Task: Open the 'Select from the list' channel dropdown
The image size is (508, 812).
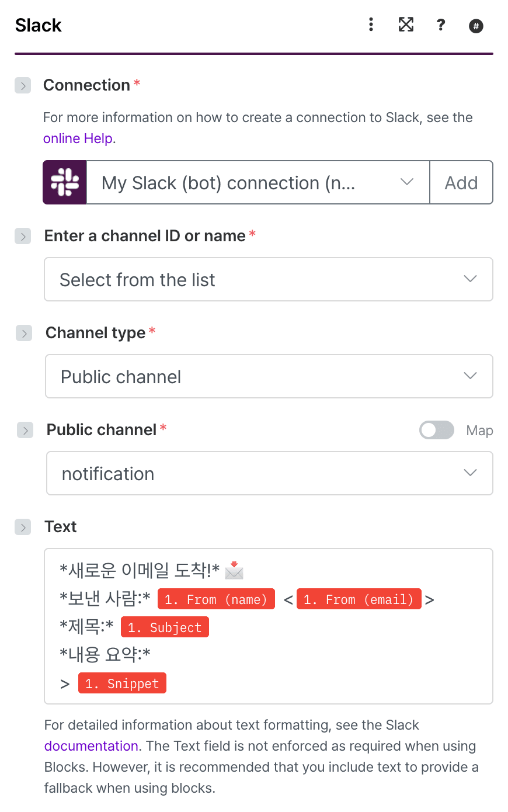Action: tap(269, 279)
